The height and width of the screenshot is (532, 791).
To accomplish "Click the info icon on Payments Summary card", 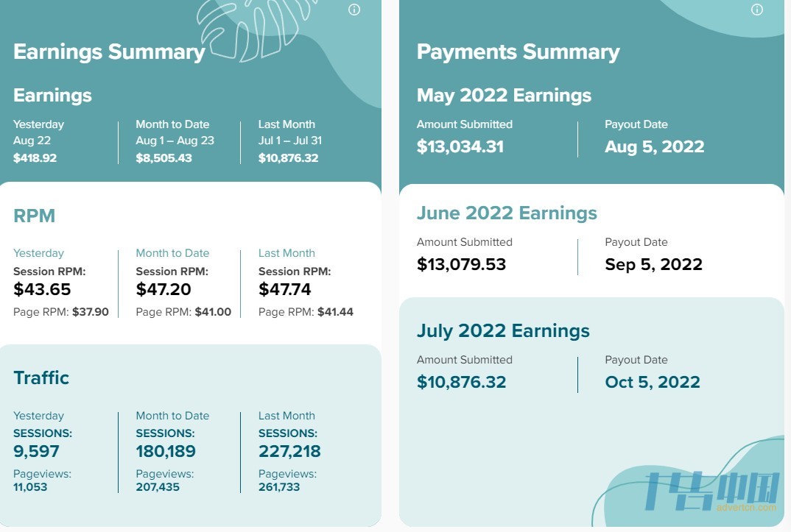I will [756, 10].
